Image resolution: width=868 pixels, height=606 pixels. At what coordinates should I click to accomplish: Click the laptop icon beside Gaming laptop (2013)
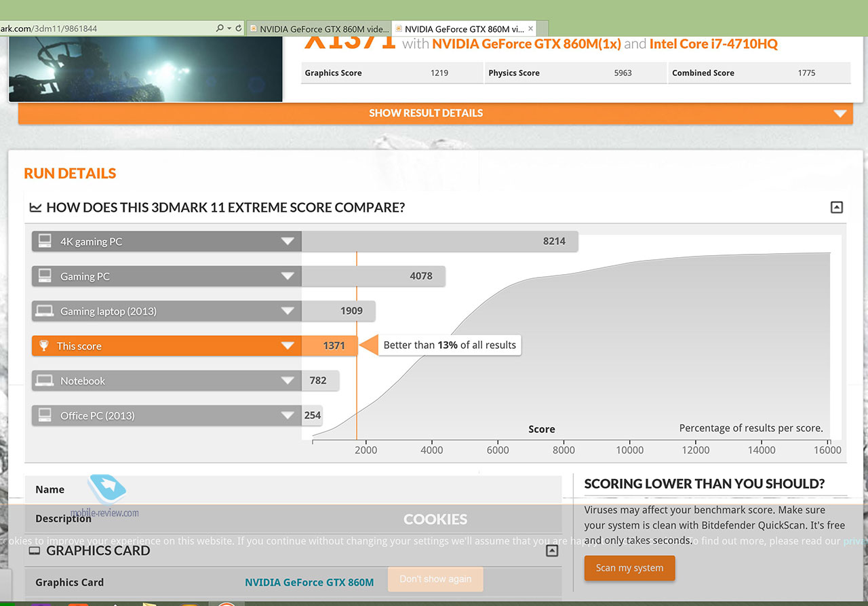(x=45, y=311)
